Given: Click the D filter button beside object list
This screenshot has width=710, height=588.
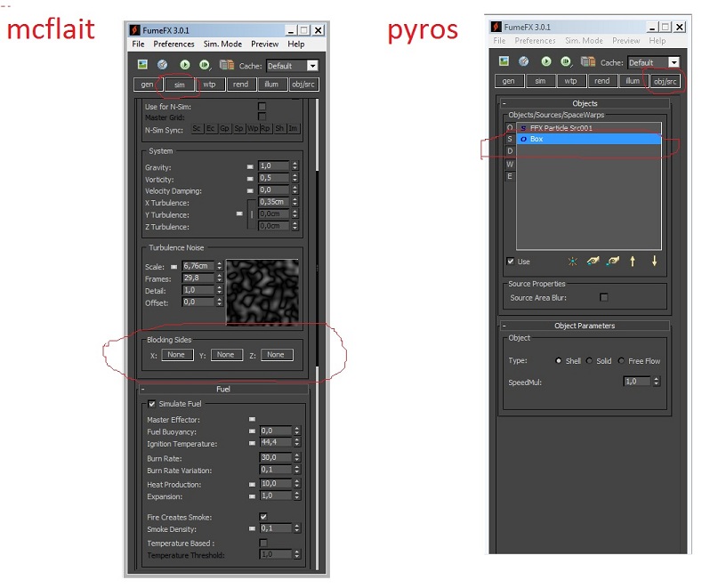Looking at the screenshot, I should point(510,151).
